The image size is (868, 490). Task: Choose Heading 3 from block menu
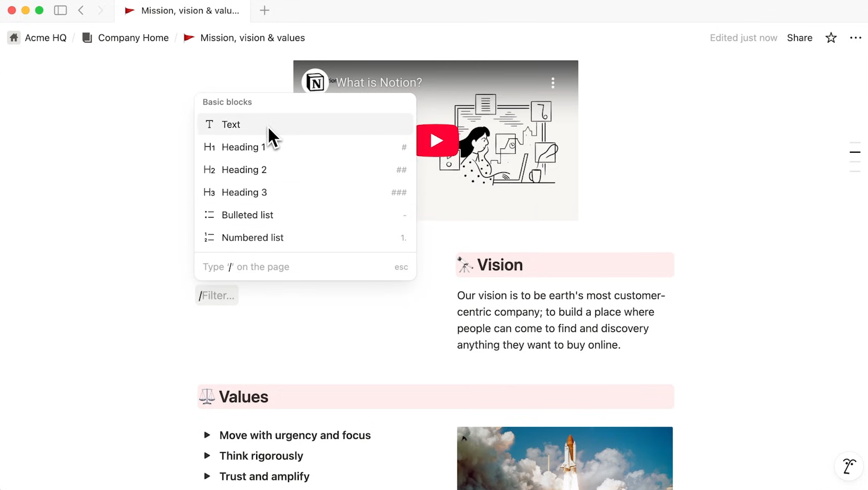click(x=305, y=192)
